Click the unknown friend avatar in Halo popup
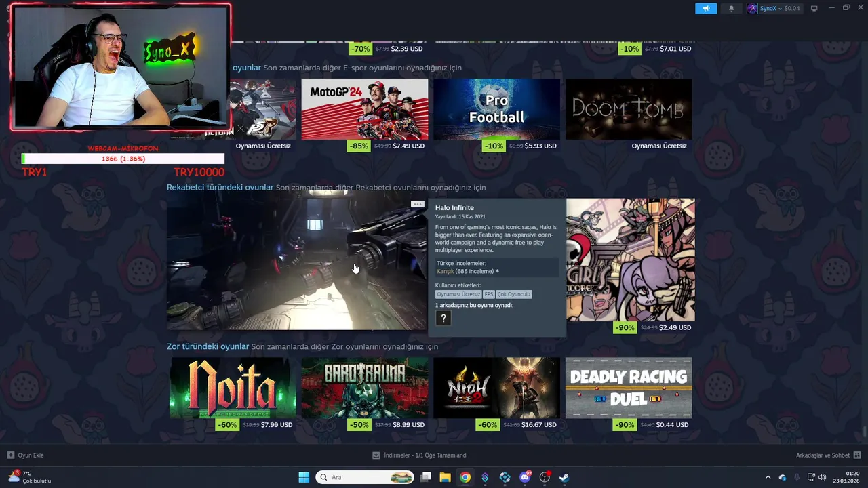This screenshot has width=868, height=488. click(x=443, y=318)
